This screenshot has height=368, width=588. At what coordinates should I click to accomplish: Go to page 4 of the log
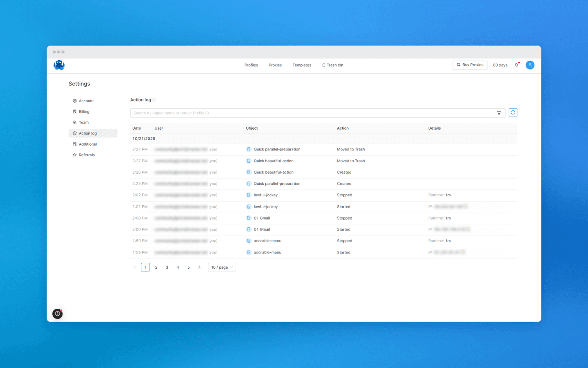click(178, 267)
